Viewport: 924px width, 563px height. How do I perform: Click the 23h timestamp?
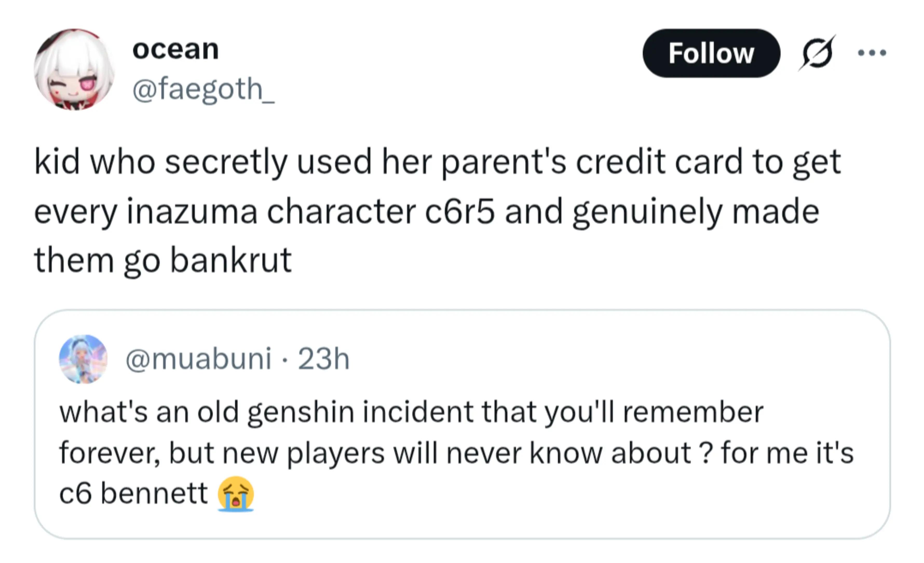click(324, 359)
